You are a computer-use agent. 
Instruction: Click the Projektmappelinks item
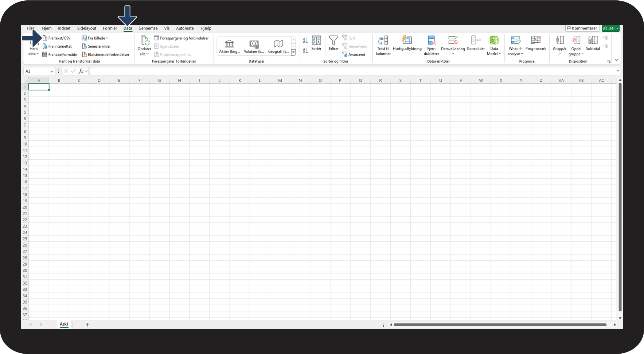tap(172, 55)
